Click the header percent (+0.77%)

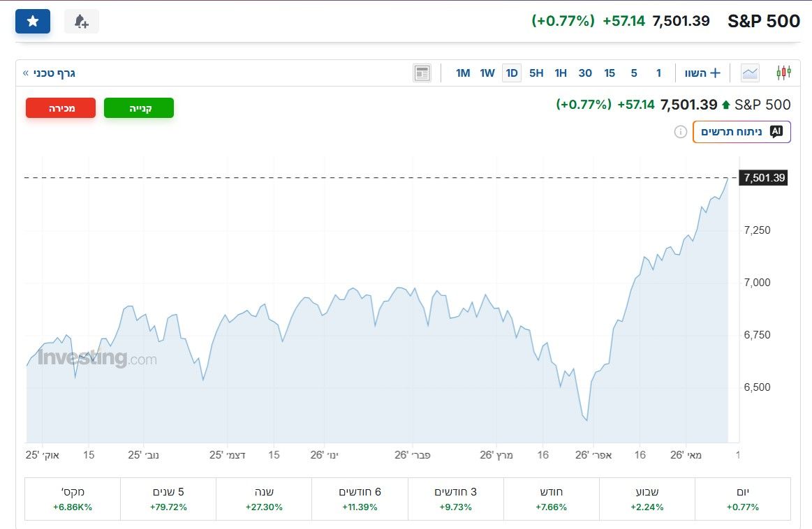tap(563, 21)
